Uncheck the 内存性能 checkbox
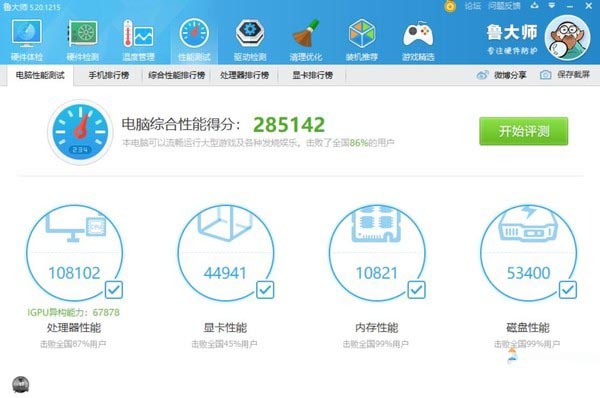 (416, 290)
